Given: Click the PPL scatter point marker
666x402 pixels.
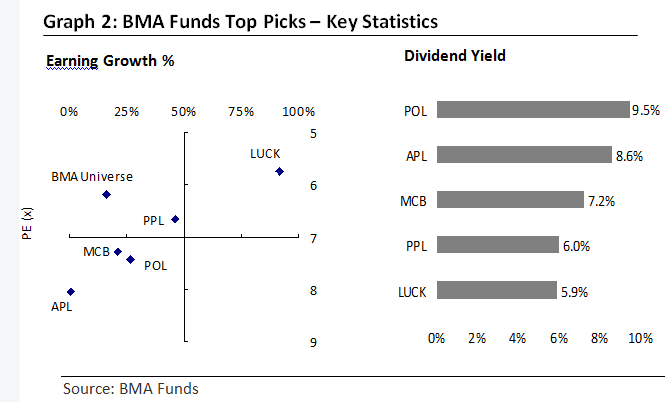Looking at the screenshot, I should coord(175,219).
